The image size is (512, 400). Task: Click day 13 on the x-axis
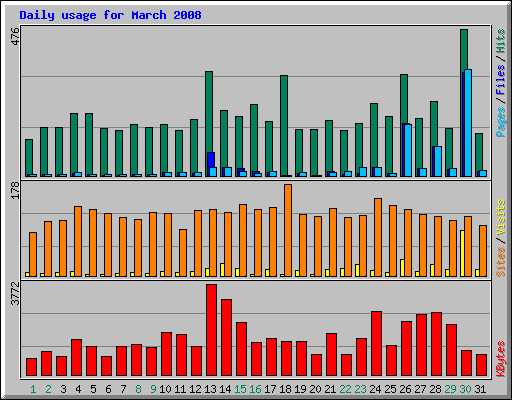pyautogui.click(x=210, y=389)
